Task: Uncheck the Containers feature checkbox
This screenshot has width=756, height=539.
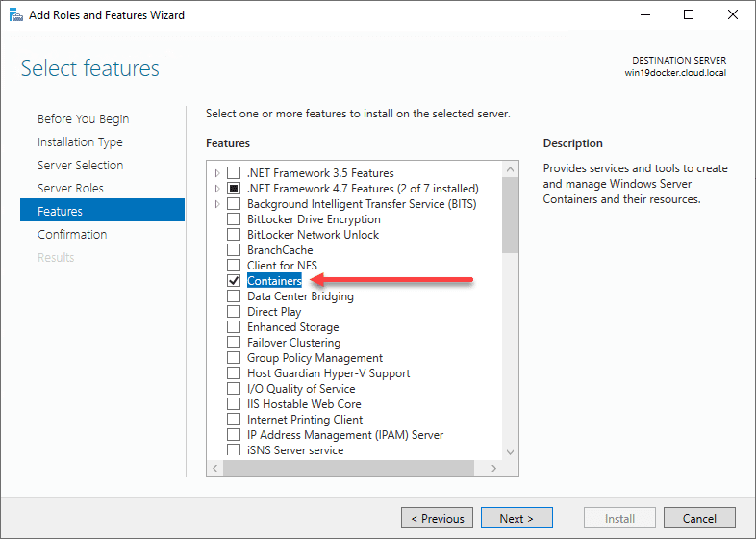Action: coord(233,281)
